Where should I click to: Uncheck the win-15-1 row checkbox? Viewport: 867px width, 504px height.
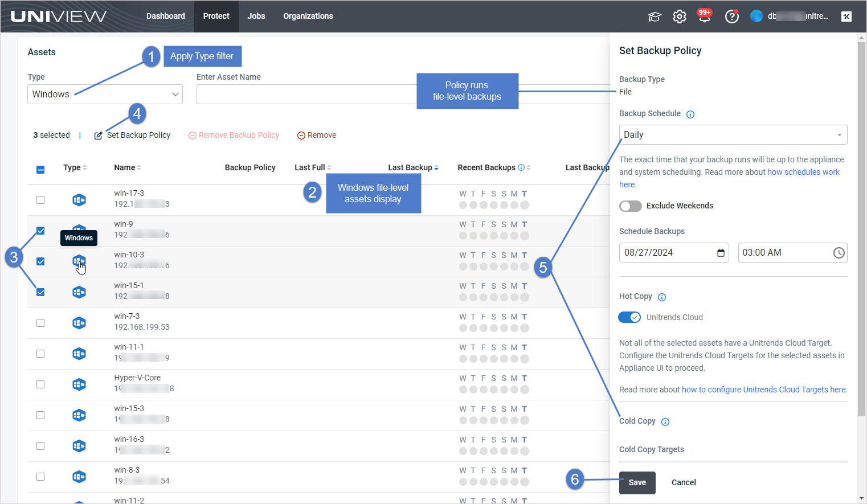click(40, 292)
